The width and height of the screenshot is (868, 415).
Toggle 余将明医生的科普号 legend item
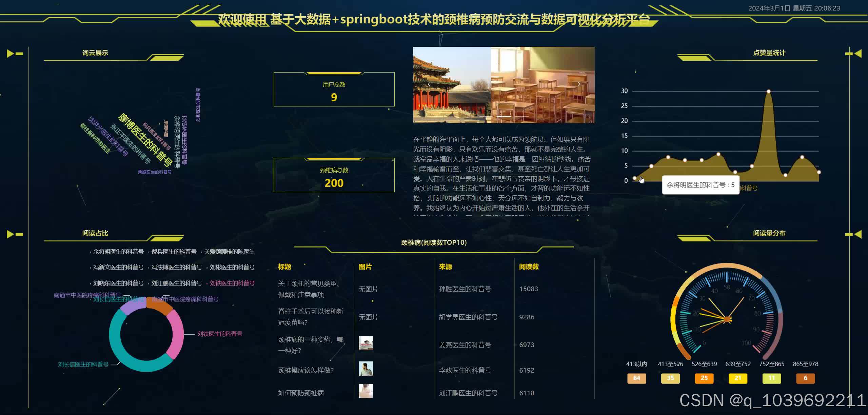[118, 252]
